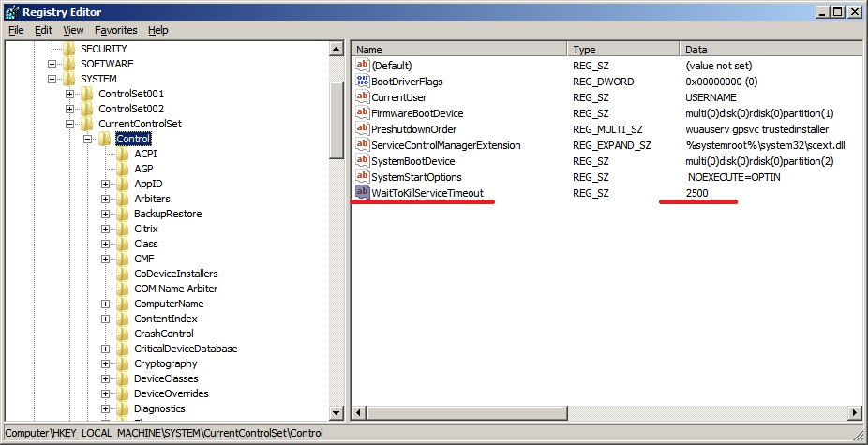The width and height of the screenshot is (868, 445).
Task: Click the icon beside ServiceControlManagerExtension
Action: [x=362, y=145]
